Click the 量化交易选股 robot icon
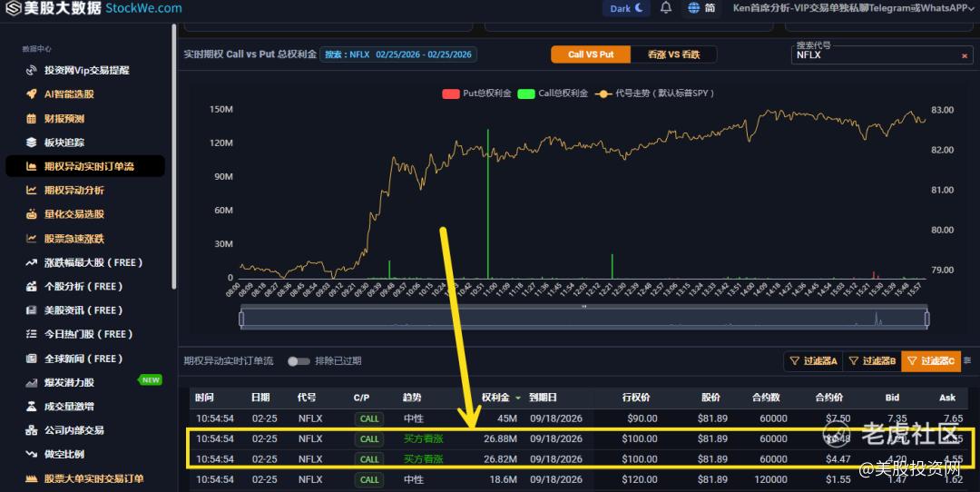Image resolution: width=980 pixels, height=492 pixels. (x=31, y=214)
